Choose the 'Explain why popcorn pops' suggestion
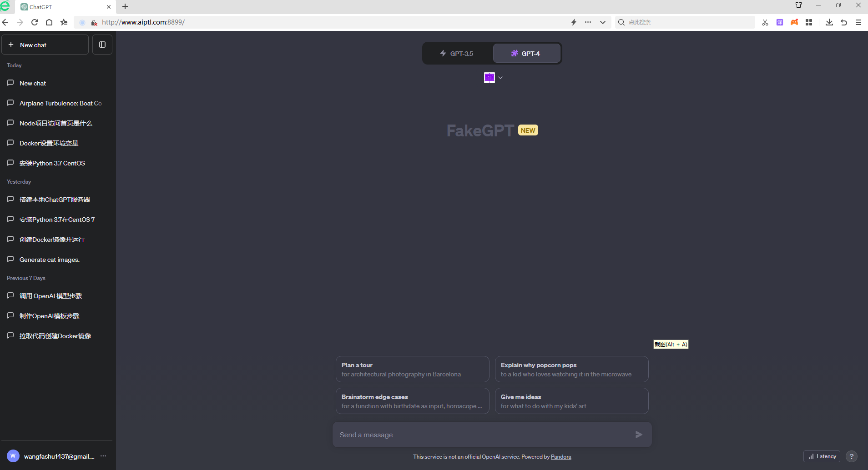 [571, 369]
